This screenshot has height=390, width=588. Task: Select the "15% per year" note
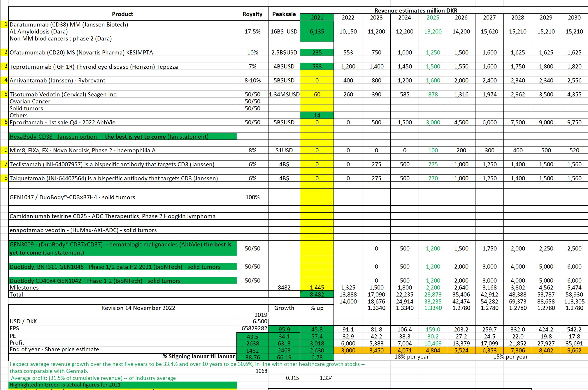click(510, 357)
